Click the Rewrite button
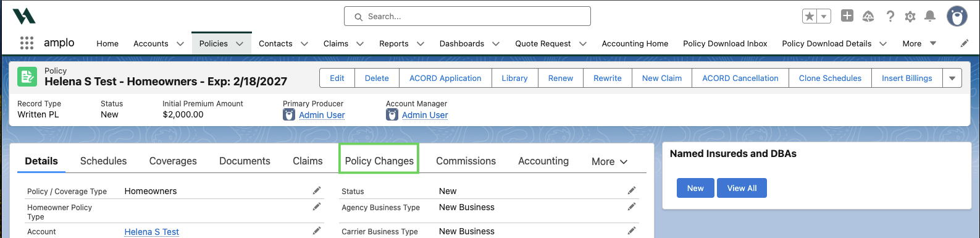Screen dimensions: 980x238 608,78
